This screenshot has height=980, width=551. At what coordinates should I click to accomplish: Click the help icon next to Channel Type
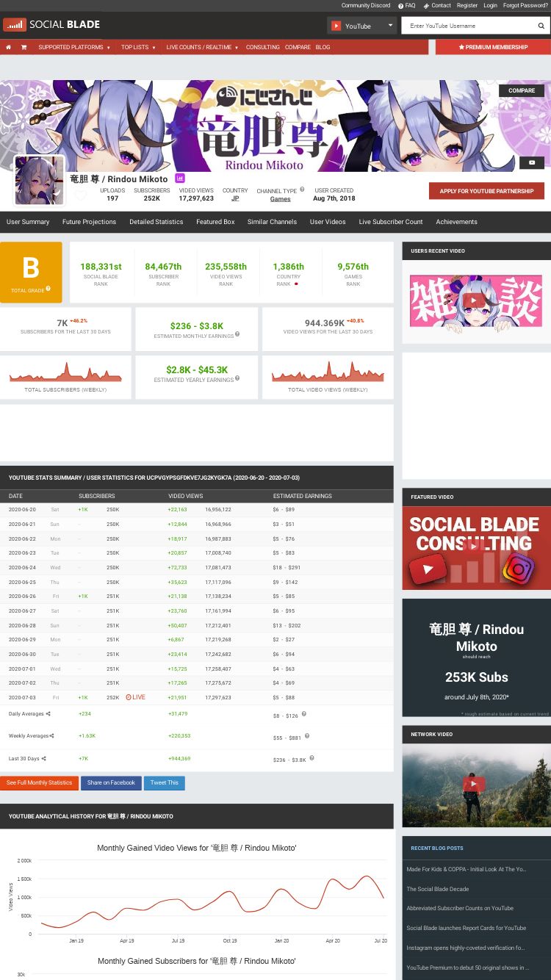[302, 190]
